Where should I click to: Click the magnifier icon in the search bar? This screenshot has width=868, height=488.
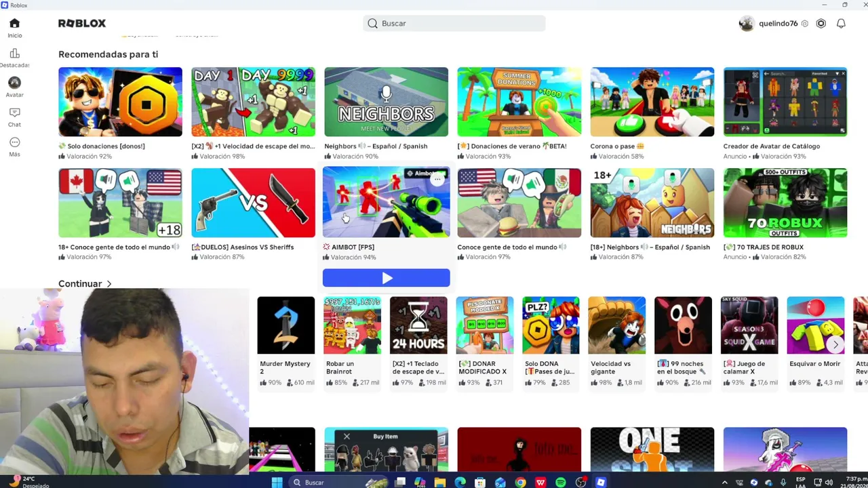click(372, 24)
